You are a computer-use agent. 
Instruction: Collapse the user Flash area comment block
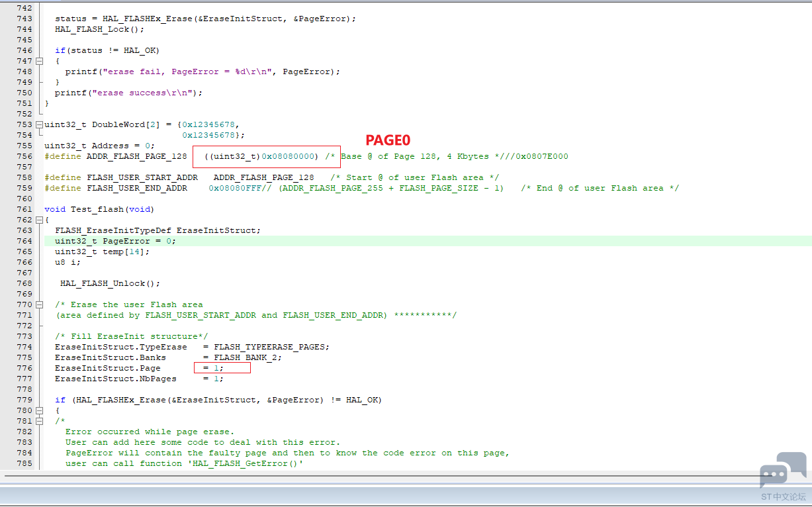(x=40, y=304)
